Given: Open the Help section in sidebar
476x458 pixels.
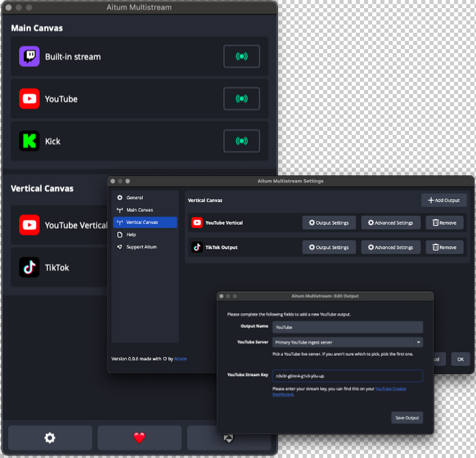Looking at the screenshot, I should click(131, 235).
